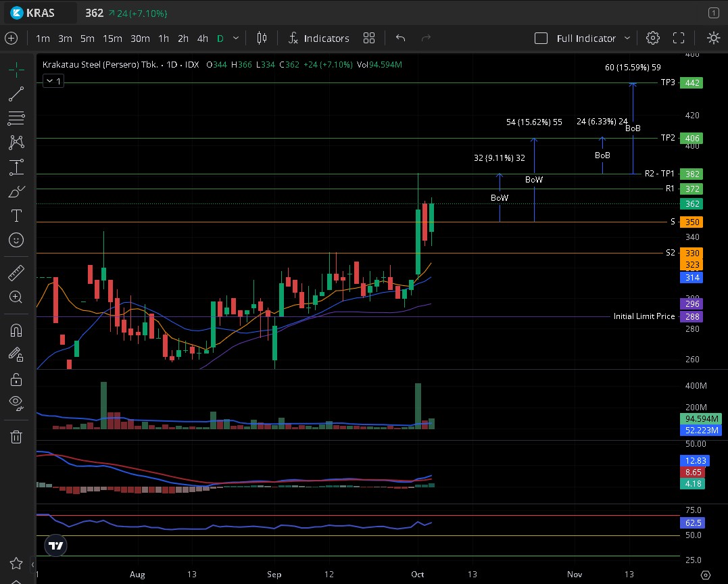Screen dimensions: 728x584
Task: Tick the Full Indicator checkbox
Action: [x=541, y=39]
